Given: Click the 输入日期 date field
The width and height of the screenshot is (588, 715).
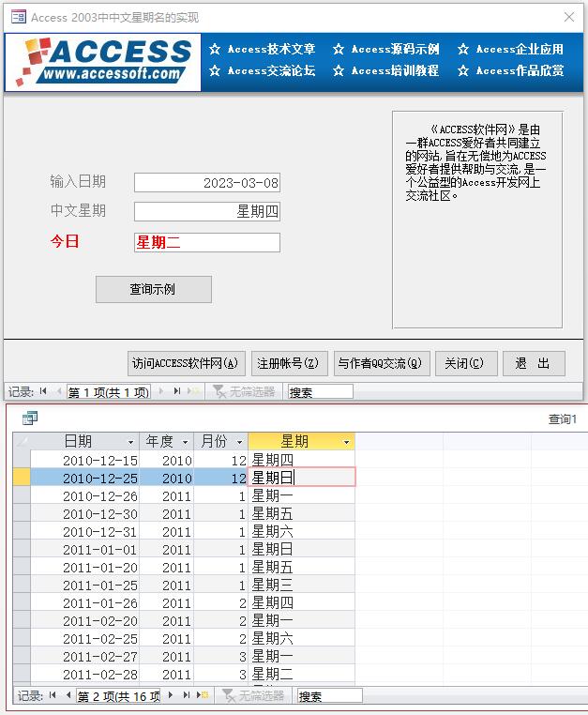Looking at the screenshot, I should tap(207, 182).
